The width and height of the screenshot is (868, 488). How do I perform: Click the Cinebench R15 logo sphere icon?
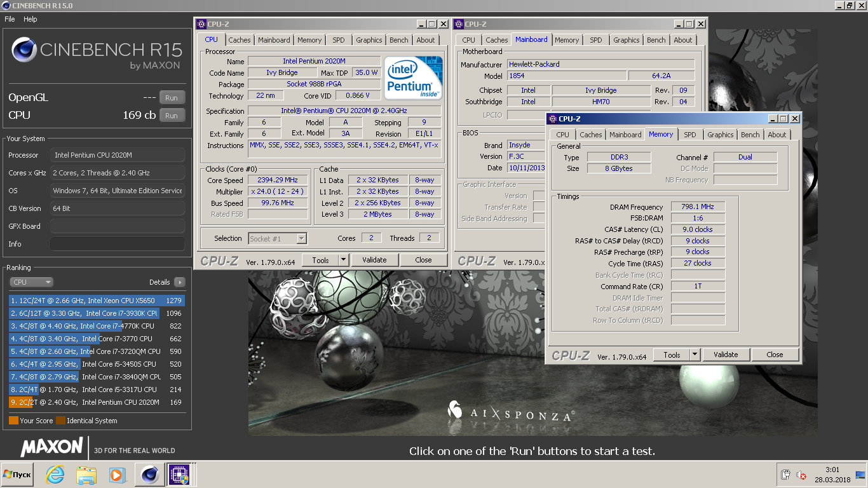(x=24, y=50)
